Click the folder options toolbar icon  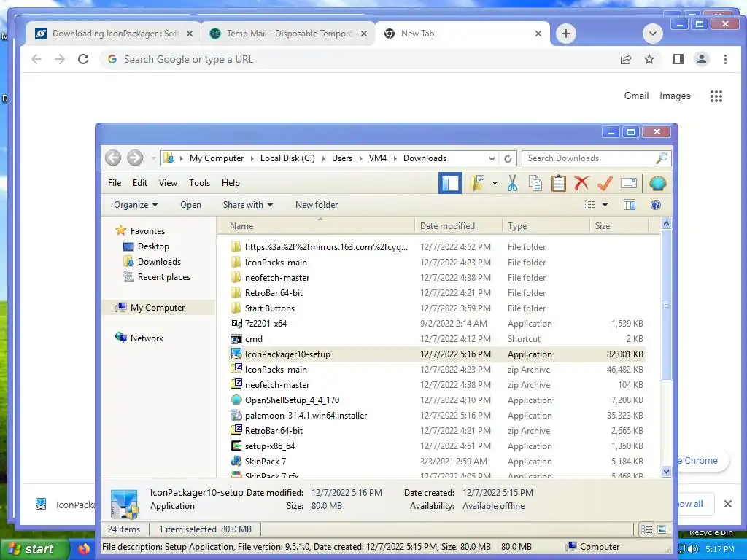coord(478,183)
